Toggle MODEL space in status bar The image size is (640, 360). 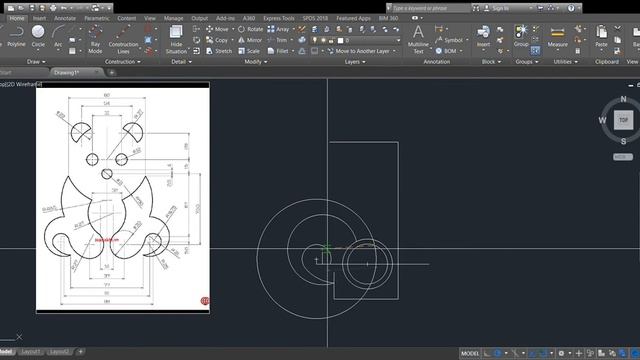tap(470, 353)
